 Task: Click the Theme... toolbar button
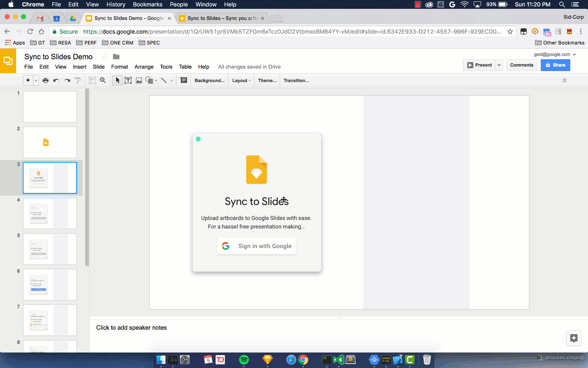pos(267,81)
